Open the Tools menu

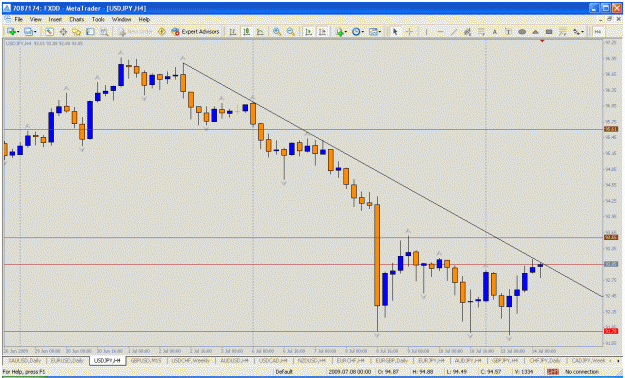coord(98,19)
